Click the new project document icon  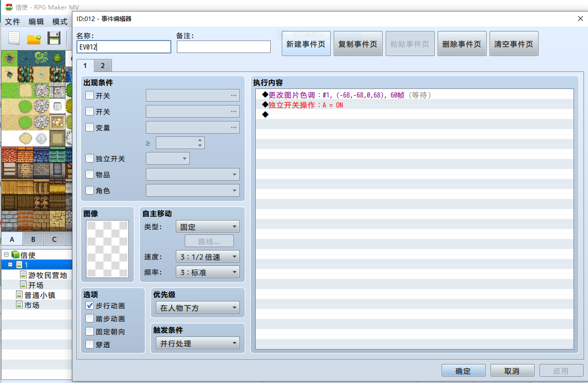(x=14, y=38)
